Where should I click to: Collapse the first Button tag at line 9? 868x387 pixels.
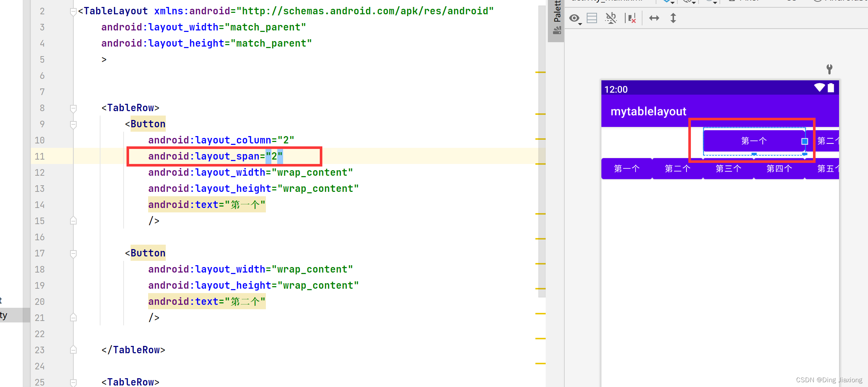pyautogui.click(x=73, y=124)
